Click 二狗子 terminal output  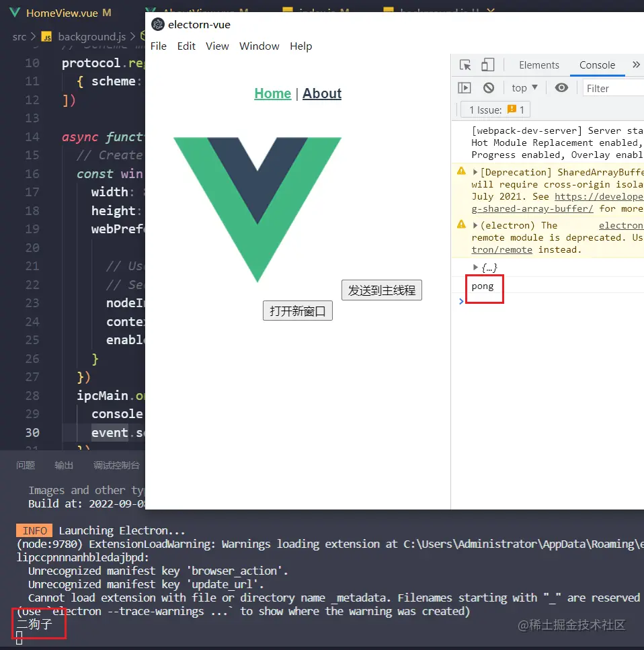[34, 624]
